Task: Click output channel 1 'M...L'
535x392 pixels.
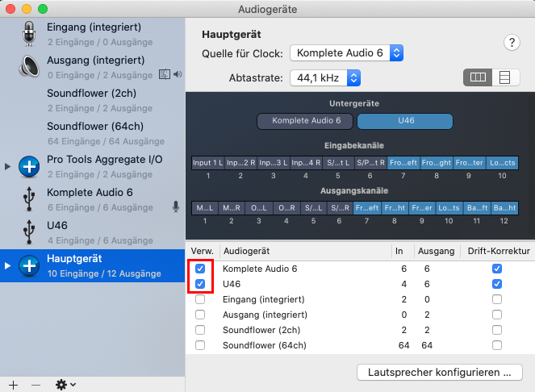Action: 205,208
